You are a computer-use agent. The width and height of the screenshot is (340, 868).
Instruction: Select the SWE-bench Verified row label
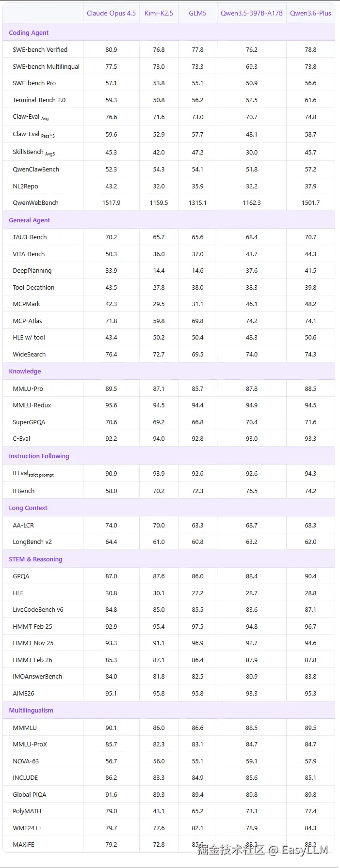pos(40,49)
